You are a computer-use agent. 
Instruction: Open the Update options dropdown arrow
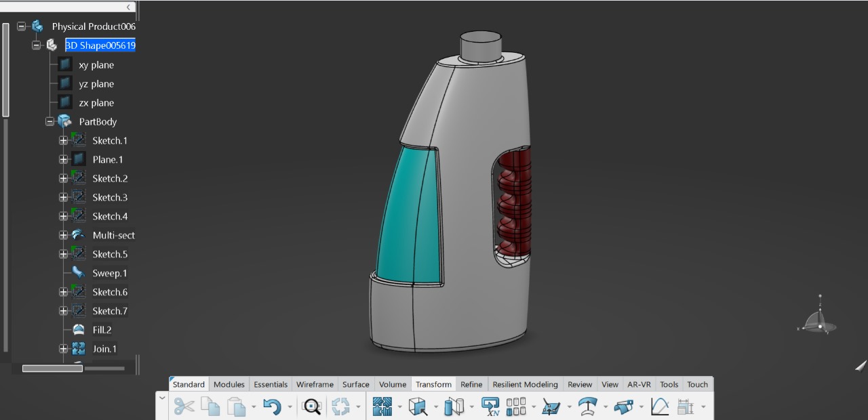[358, 407]
